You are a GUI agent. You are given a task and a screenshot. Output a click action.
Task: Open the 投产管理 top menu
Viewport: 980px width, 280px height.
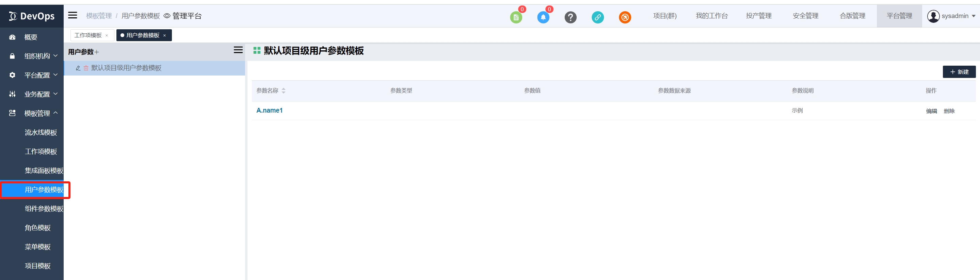point(759,16)
